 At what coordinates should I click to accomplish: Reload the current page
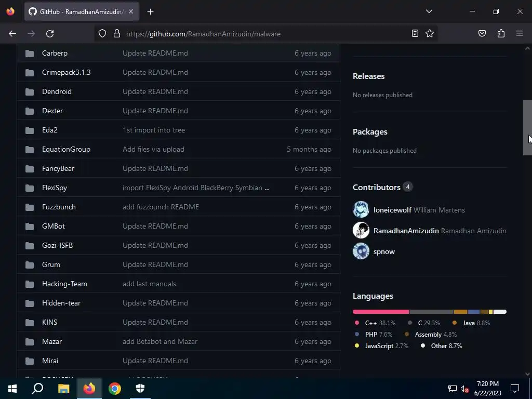tap(50, 34)
